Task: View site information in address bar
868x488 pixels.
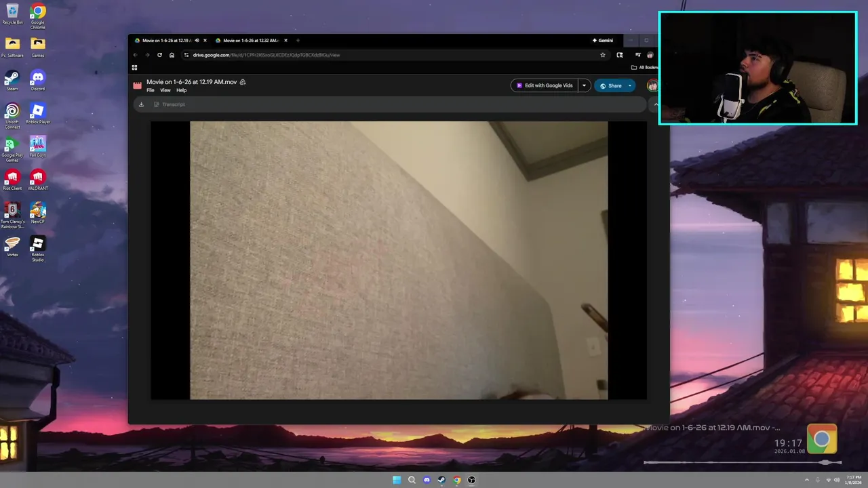Action: point(186,55)
